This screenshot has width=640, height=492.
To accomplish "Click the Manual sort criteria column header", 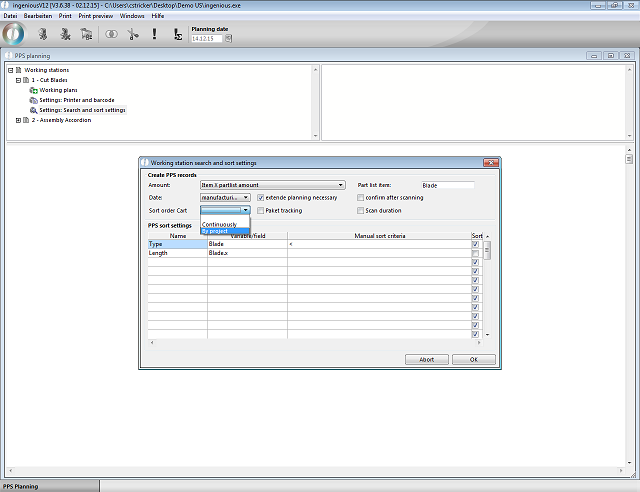I will coord(379,236).
